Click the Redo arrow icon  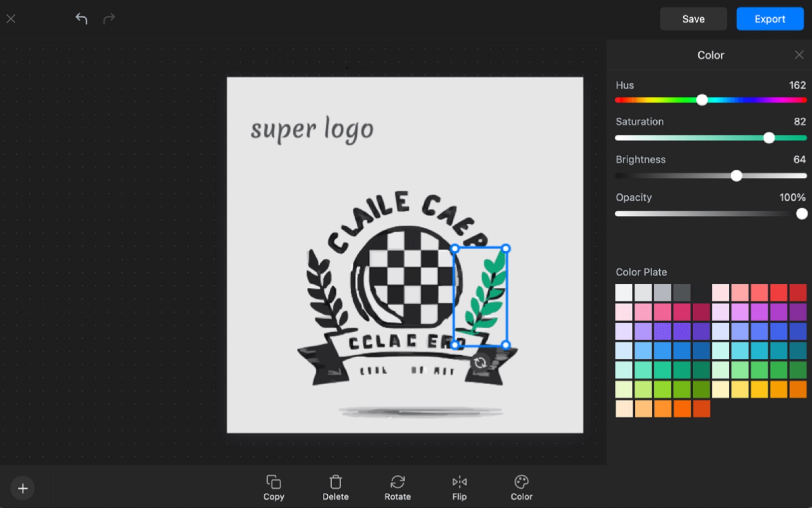pos(109,19)
